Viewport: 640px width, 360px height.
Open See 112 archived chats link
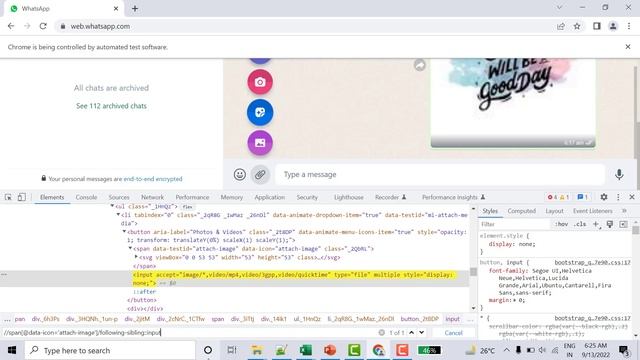(x=111, y=106)
